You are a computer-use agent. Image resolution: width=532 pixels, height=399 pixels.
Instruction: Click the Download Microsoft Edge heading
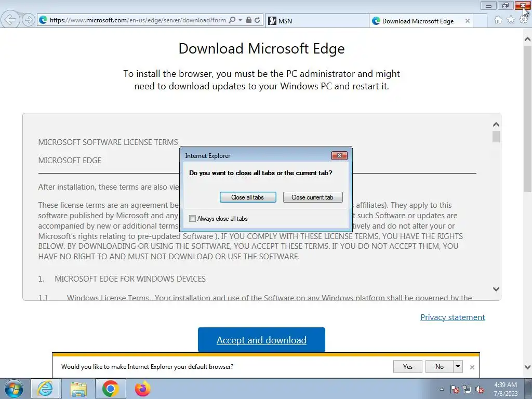[x=262, y=48]
